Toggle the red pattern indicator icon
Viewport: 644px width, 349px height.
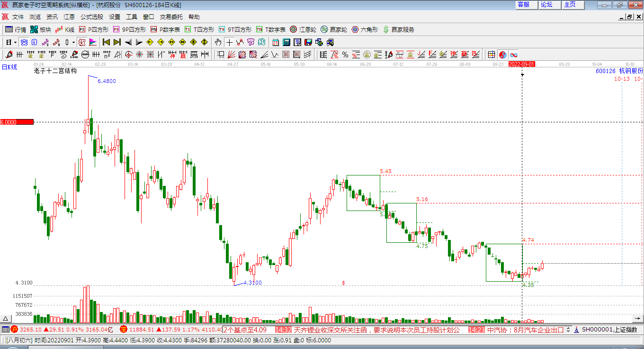(x=81, y=42)
